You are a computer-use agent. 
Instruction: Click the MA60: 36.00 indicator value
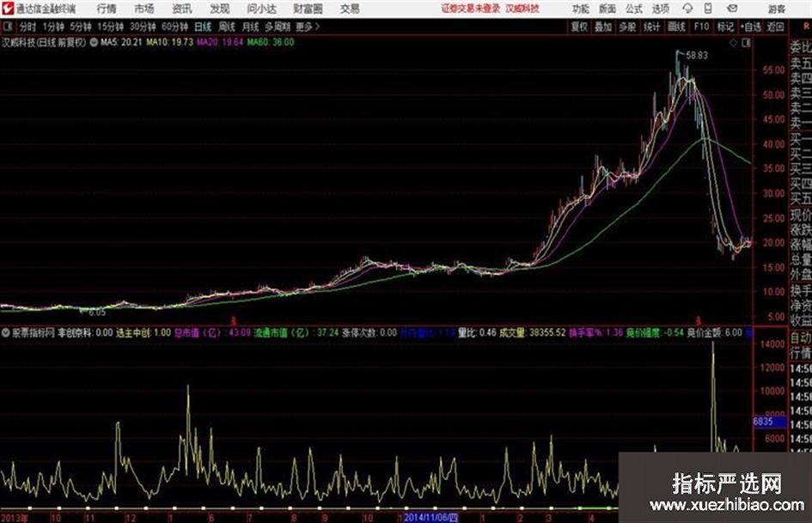271,42
